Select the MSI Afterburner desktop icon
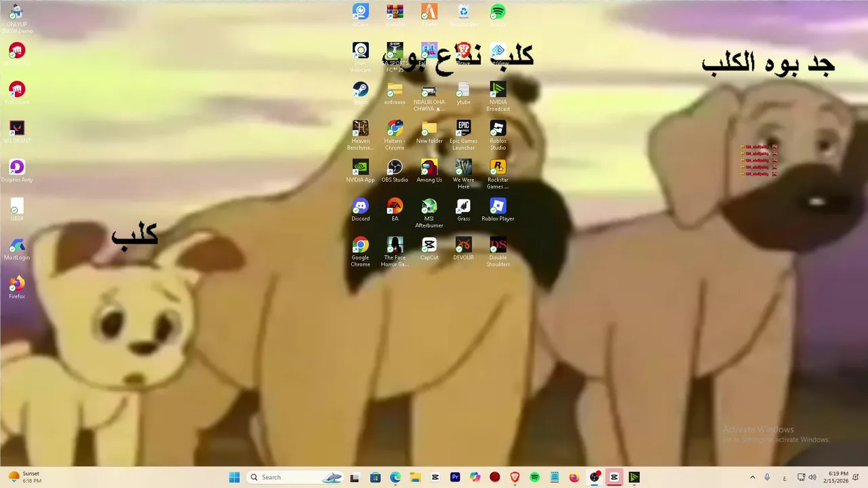868x488 pixels. 429,213
